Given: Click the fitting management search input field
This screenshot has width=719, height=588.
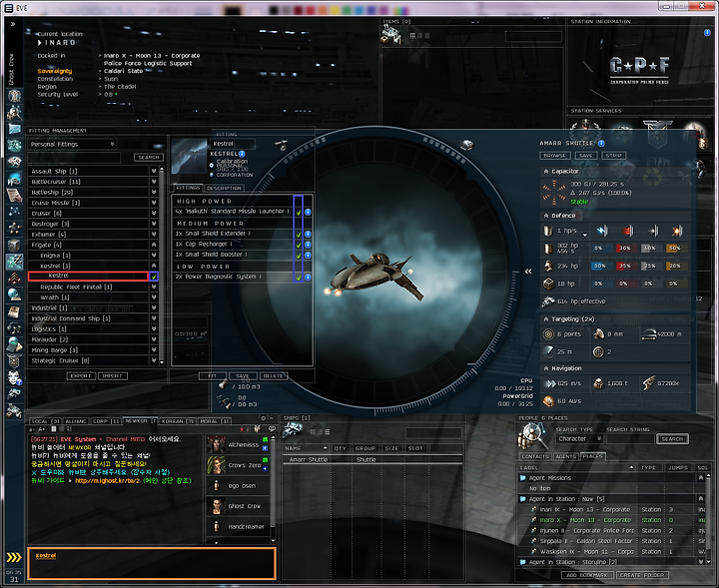Looking at the screenshot, I should click(x=74, y=157).
